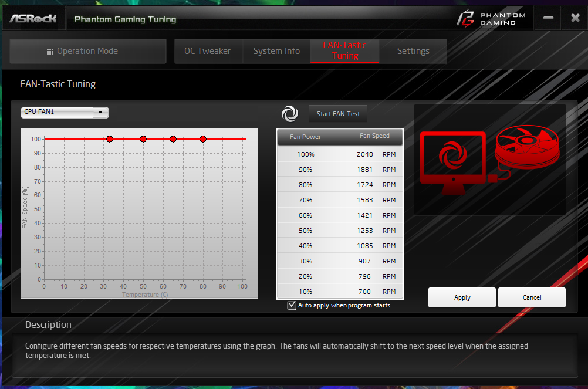This screenshot has width=588, height=389.
Task: Open the Settings tab
Action: 413,52
